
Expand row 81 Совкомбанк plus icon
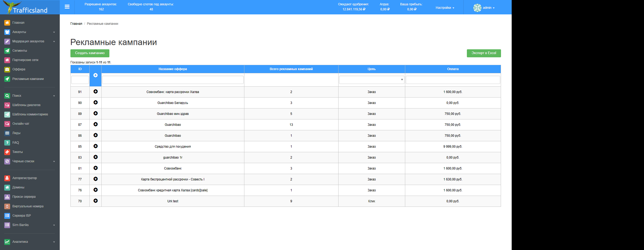[96, 168]
